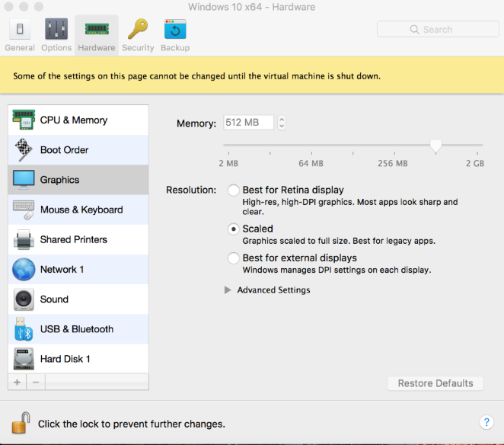Viewport: 504px width, 445px height.
Task: Click the padlock to prevent changes
Action: click(x=21, y=422)
